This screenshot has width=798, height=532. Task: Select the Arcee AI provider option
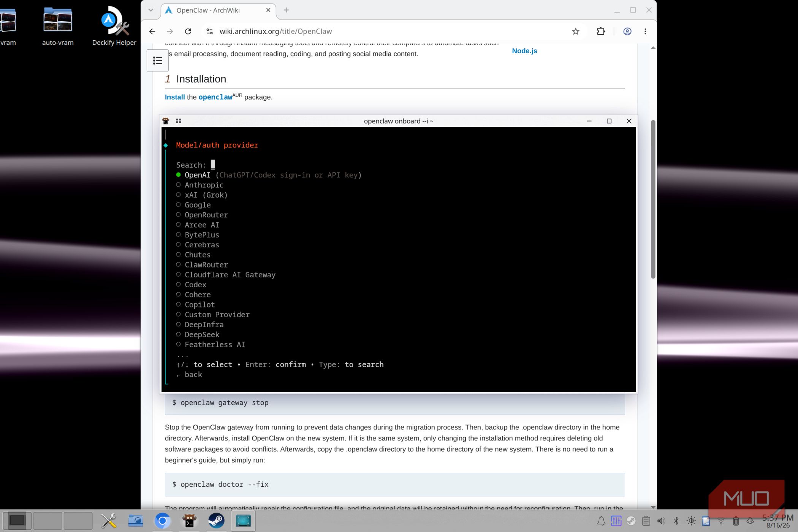click(x=198, y=225)
